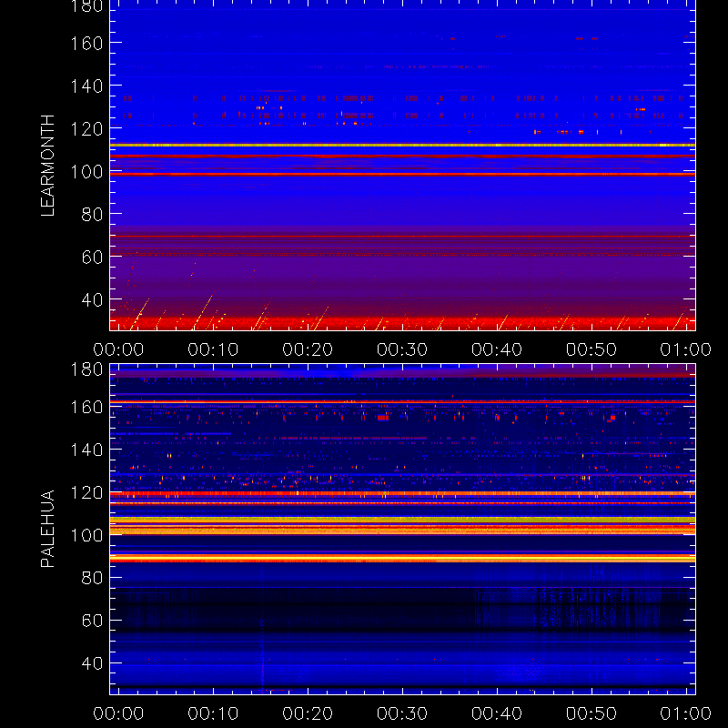728x728 pixels.
Task: Click the red 98 MHz band in LEARMONTH plot
Action: pos(402,174)
